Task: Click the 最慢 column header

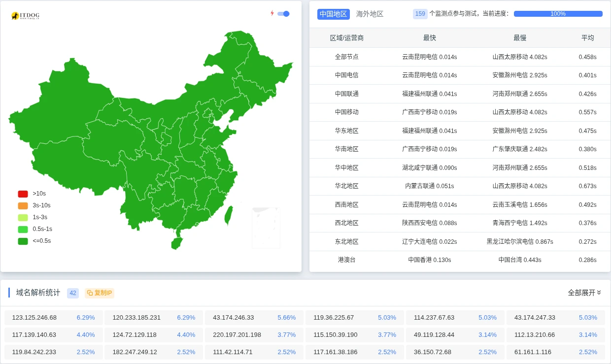Action: tap(519, 38)
